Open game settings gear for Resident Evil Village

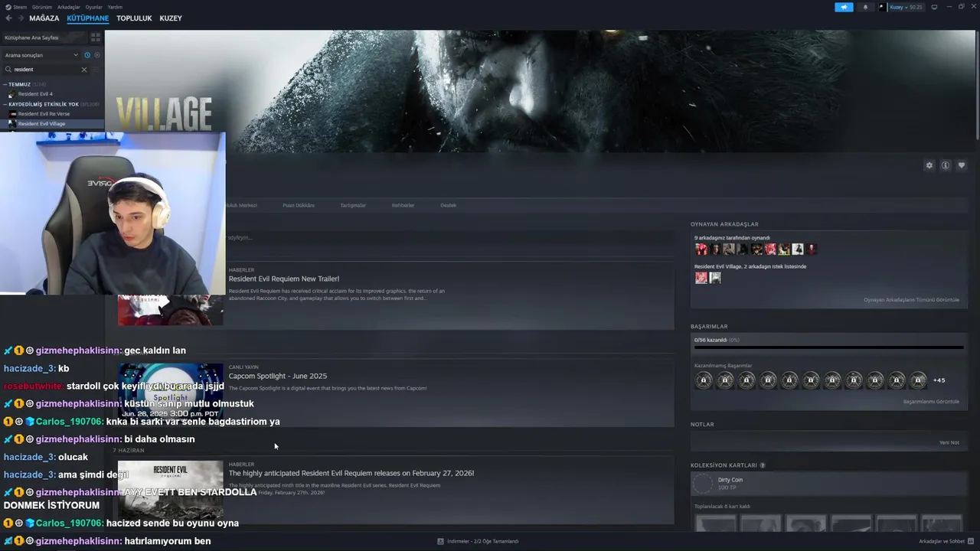click(x=929, y=165)
